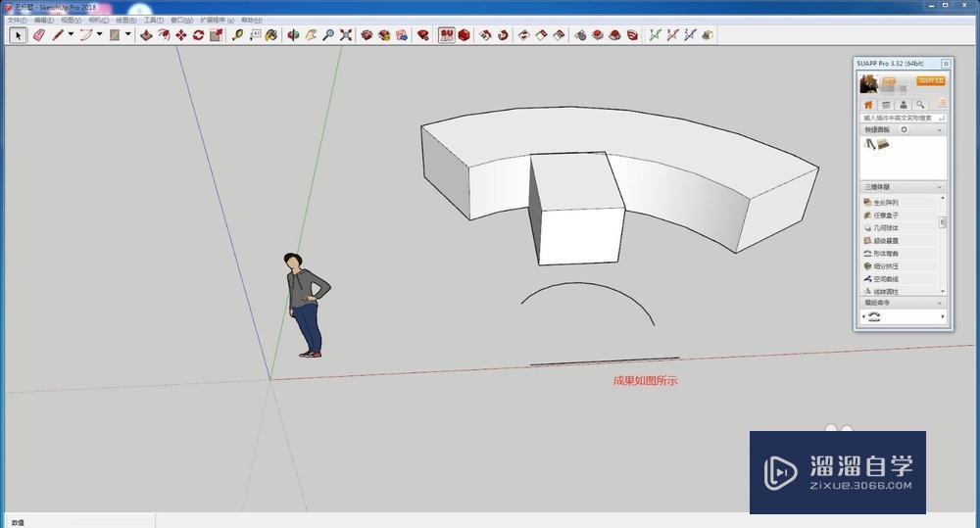Screen dimensions: 980x528
Task: Open the 编辑 menu
Action: pos(44,20)
